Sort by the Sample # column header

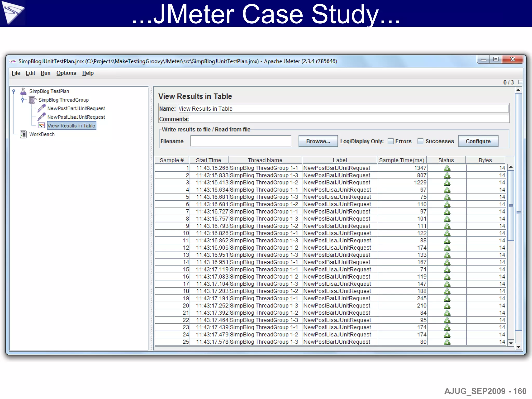[172, 160]
